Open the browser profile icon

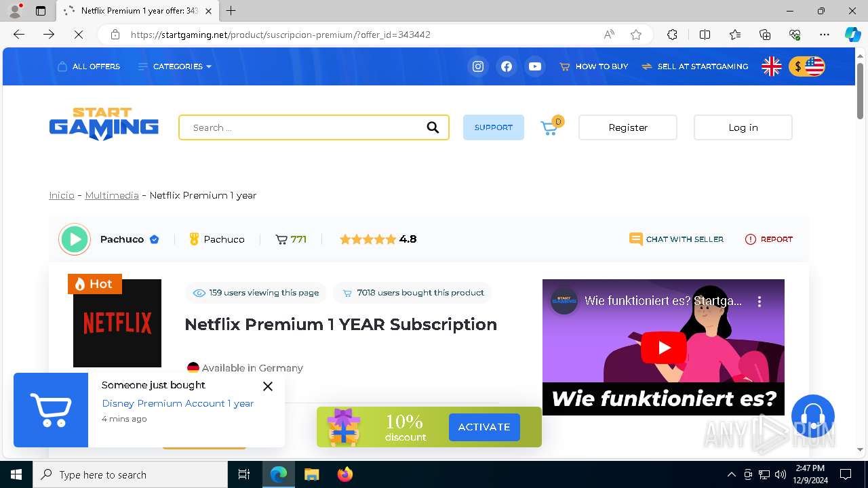pyautogui.click(x=15, y=11)
